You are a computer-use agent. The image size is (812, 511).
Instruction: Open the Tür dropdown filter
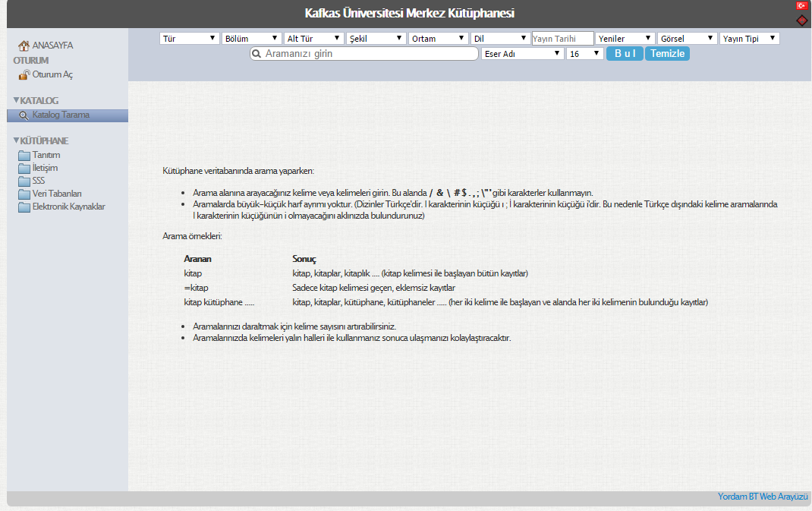coord(189,38)
